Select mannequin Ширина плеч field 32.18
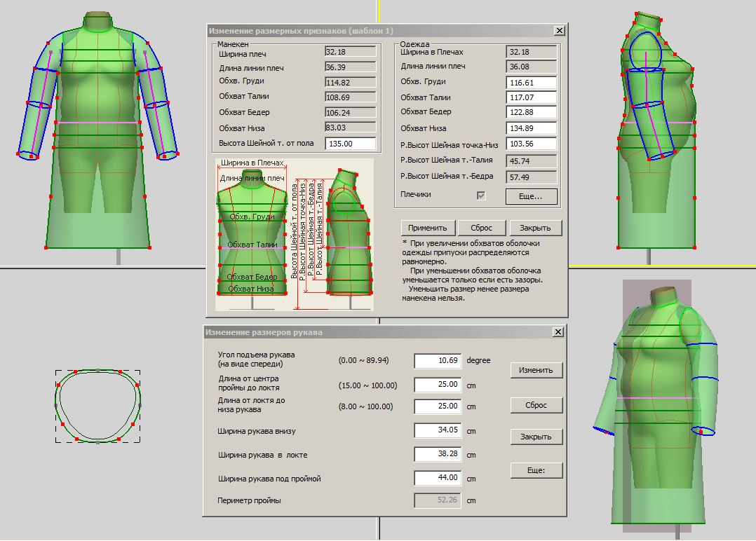This screenshot has width=756, height=541. pos(350,52)
